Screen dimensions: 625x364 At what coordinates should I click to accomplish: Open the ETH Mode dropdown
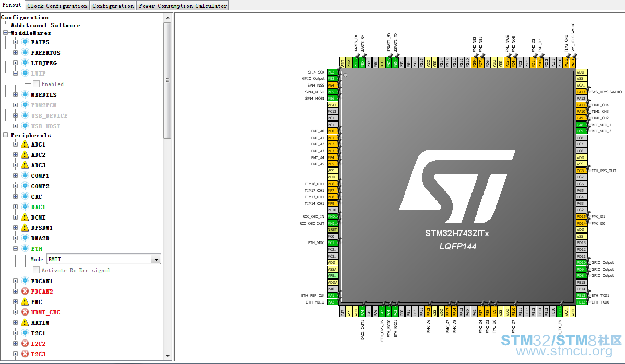tap(156, 259)
